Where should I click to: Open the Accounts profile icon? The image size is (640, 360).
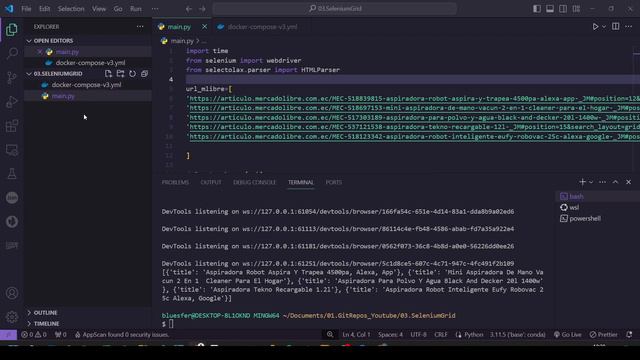[12, 293]
